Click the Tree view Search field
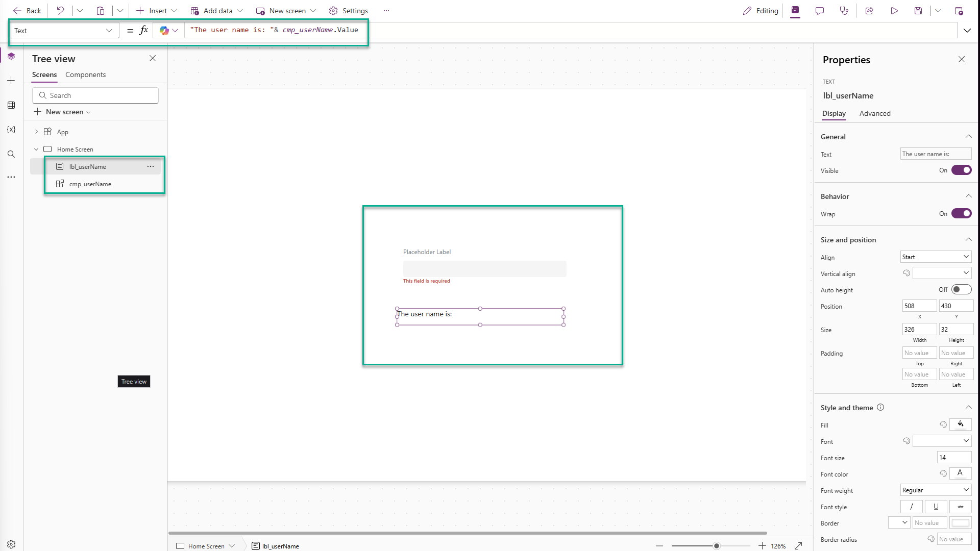980x551 pixels. [x=95, y=95]
